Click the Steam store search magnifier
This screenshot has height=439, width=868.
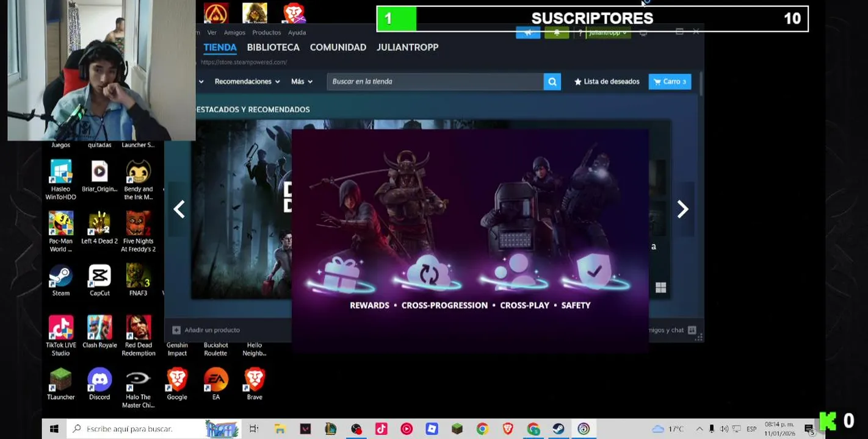click(552, 82)
